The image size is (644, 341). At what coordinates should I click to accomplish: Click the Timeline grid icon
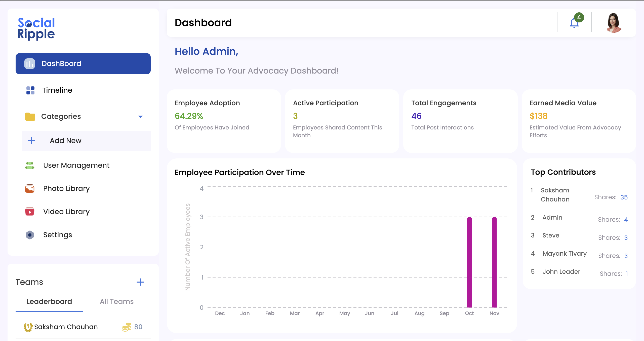(x=30, y=90)
